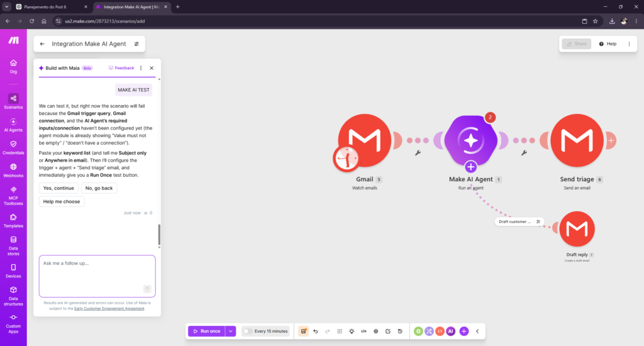Open AI Agents in the sidebar

click(13, 125)
